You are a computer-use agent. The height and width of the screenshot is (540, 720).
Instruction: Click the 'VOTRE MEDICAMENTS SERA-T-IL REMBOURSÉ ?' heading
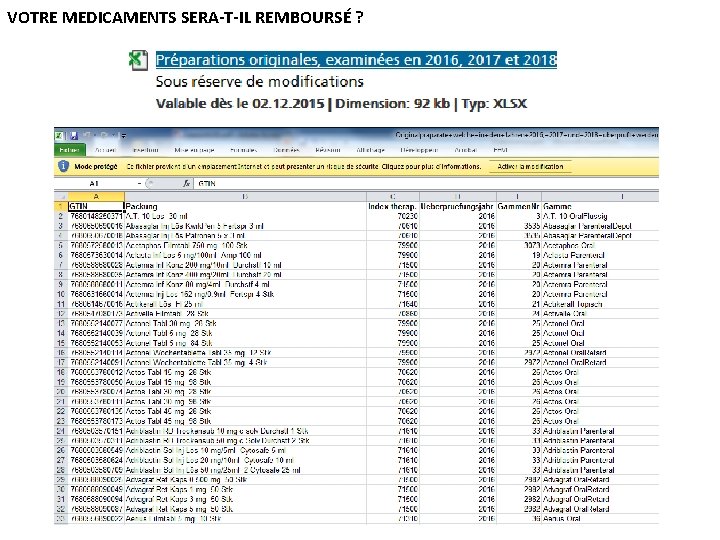point(186,17)
